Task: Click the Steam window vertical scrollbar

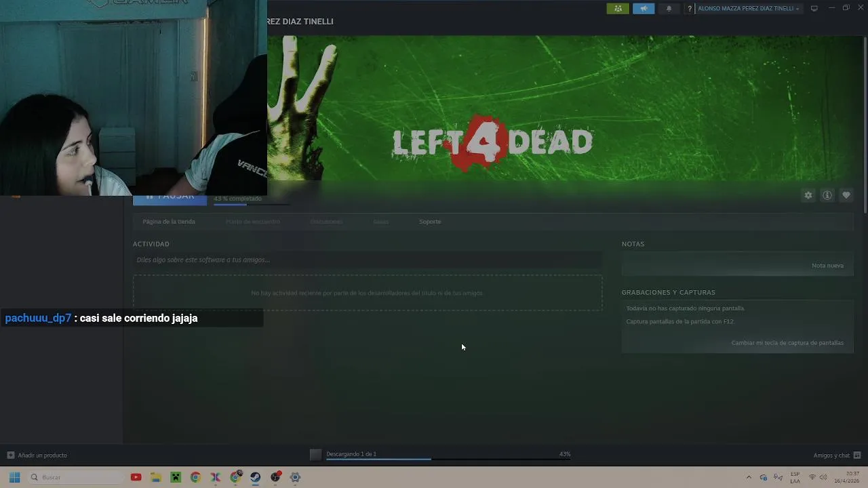Action: coord(865,125)
